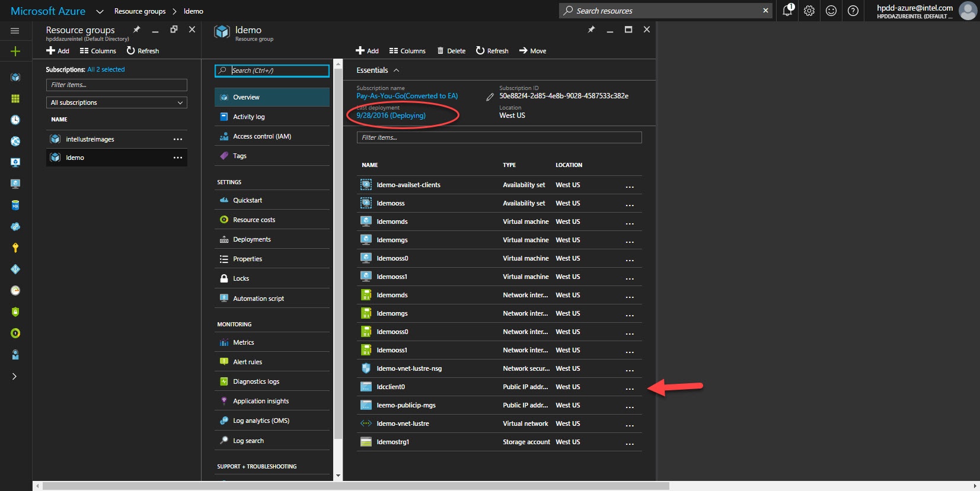Viewport: 980px width, 491px height.
Task: Click the ldemo menu vertical scrollbar
Action: [x=338, y=255]
